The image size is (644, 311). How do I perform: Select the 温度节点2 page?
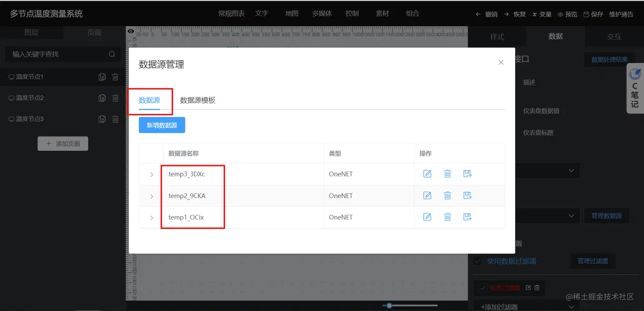[63, 98]
